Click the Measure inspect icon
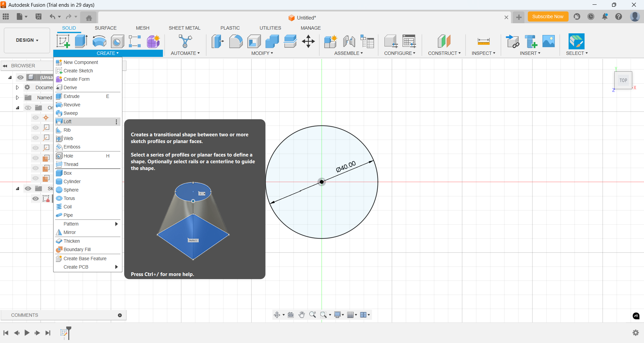Viewport: 644px width, 343px height. [x=483, y=41]
